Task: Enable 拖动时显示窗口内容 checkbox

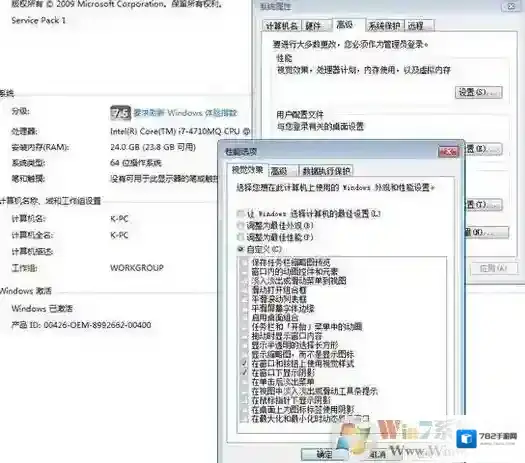Action: (x=245, y=336)
